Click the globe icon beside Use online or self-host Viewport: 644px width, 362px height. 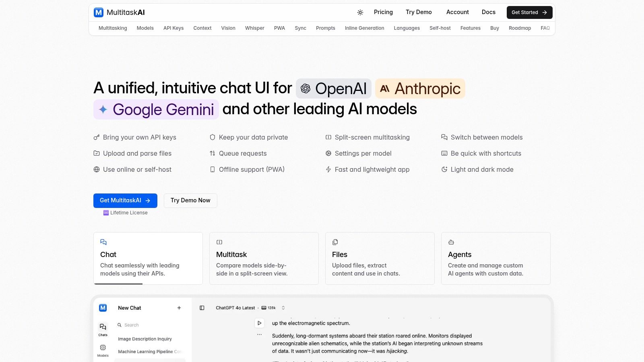point(97,169)
